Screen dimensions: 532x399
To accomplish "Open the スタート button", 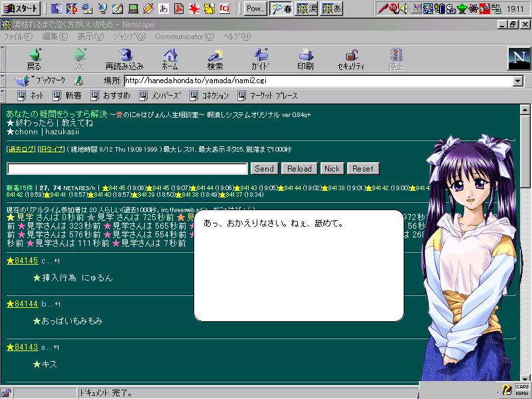I will 21,9.
